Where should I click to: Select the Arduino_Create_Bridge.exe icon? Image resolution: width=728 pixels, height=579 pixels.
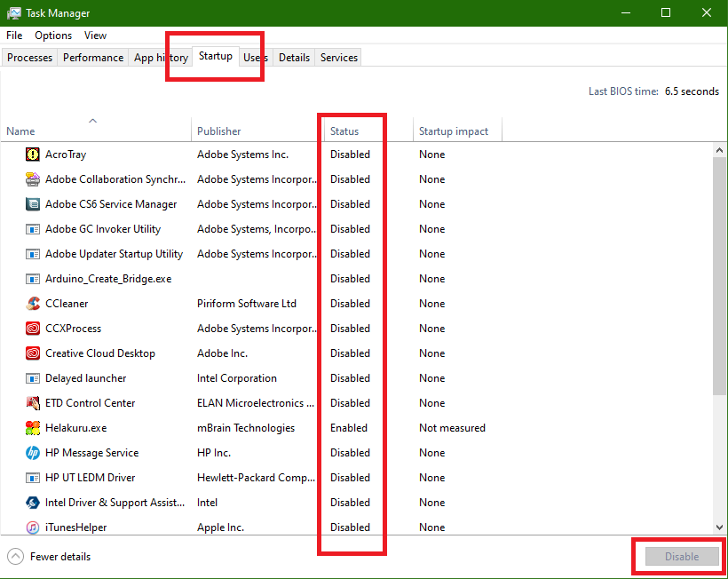point(33,279)
